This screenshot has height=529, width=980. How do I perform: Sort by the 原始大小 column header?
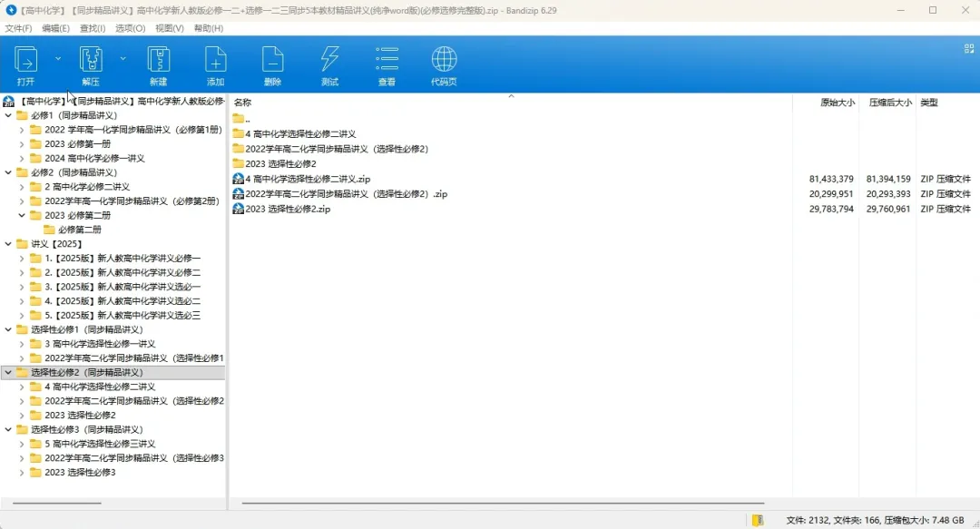pyautogui.click(x=838, y=103)
